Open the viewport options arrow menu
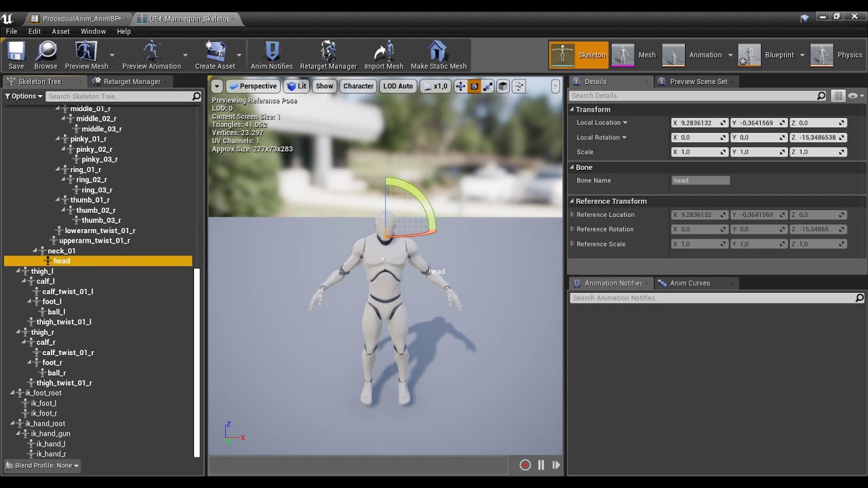Image resolution: width=868 pixels, height=488 pixels. [x=217, y=86]
